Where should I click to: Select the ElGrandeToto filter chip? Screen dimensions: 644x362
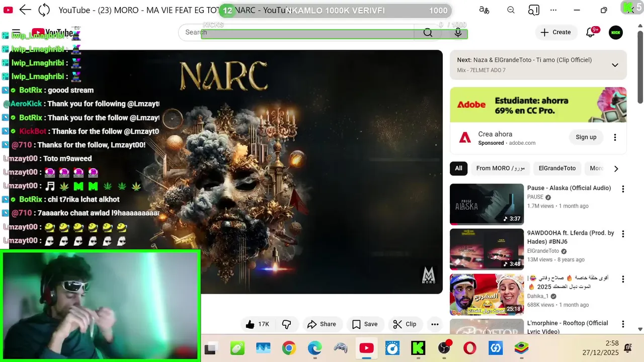(x=557, y=168)
